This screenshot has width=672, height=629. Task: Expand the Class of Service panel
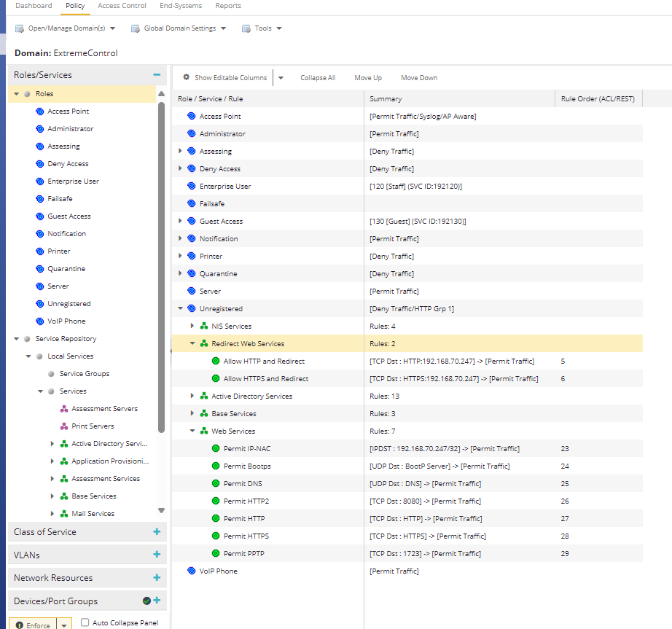(x=157, y=532)
